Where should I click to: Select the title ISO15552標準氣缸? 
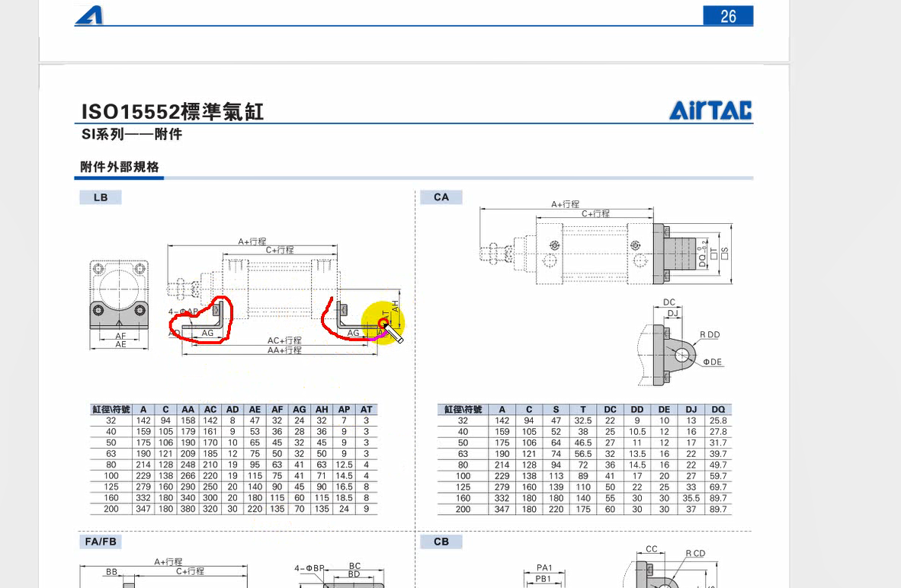(172, 111)
